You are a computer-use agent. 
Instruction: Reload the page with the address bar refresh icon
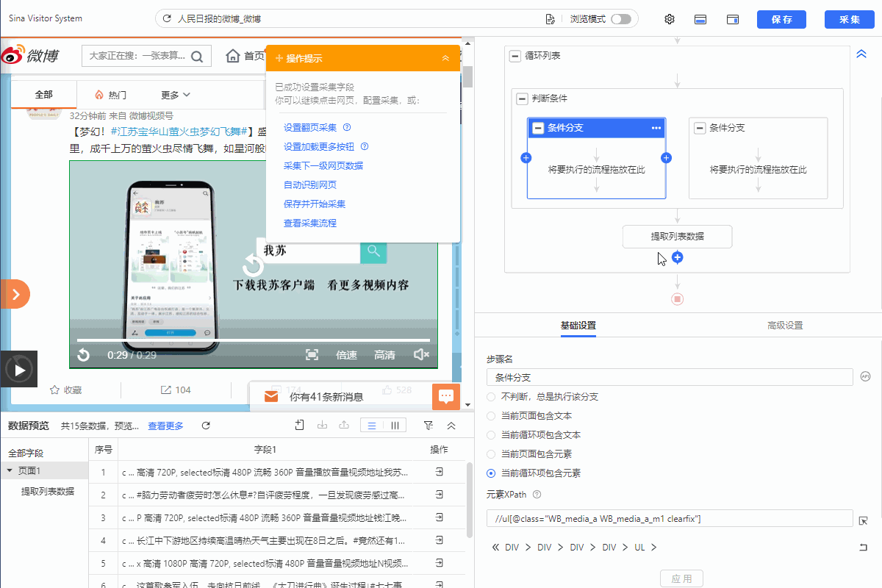click(x=167, y=19)
